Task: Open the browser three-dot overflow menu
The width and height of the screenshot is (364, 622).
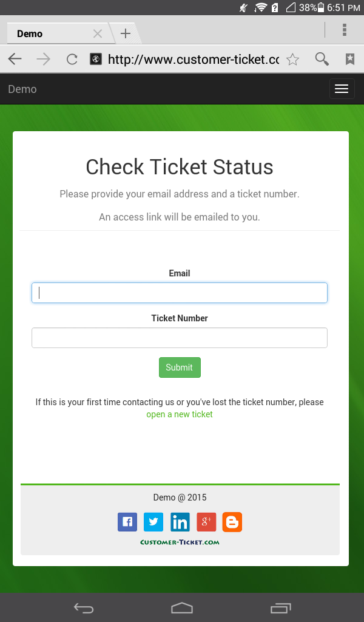Action: click(344, 30)
